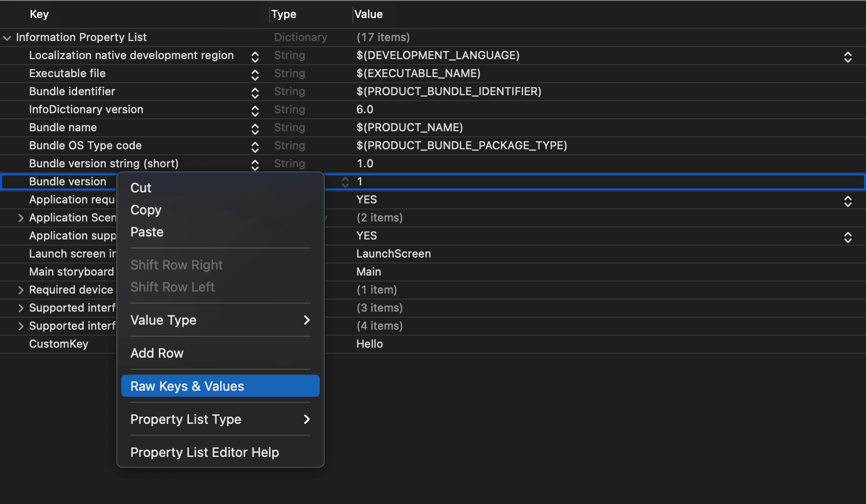Click key stepper for Executable file row
This screenshot has width=866, height=504.
pyautogui.click(x=255, y=74)
